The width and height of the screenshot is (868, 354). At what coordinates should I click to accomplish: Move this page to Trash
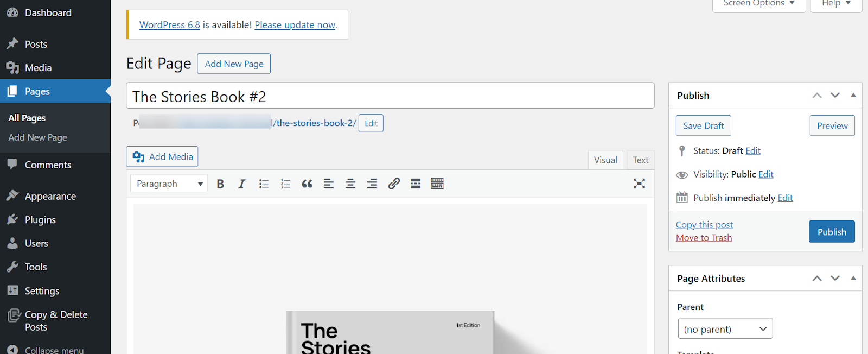click(704, 237)
